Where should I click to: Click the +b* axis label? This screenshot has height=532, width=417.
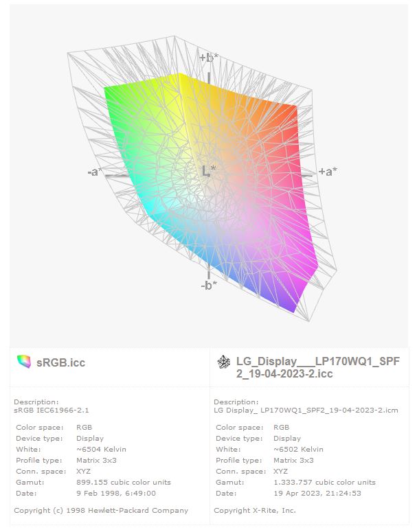point(208,58)
